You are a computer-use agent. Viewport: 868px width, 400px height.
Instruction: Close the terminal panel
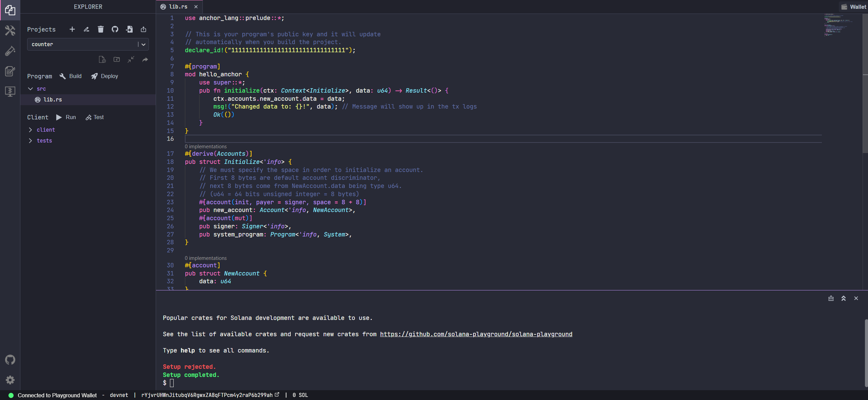856,298
